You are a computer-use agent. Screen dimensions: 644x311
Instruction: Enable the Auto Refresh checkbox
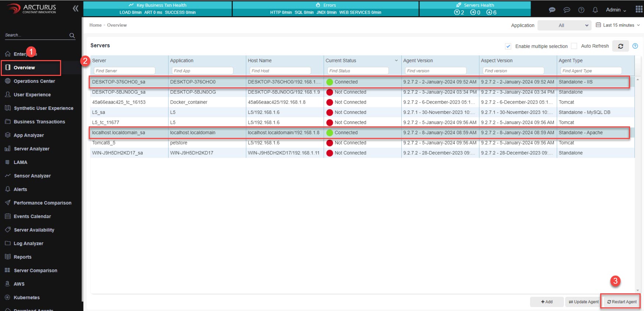574,46
